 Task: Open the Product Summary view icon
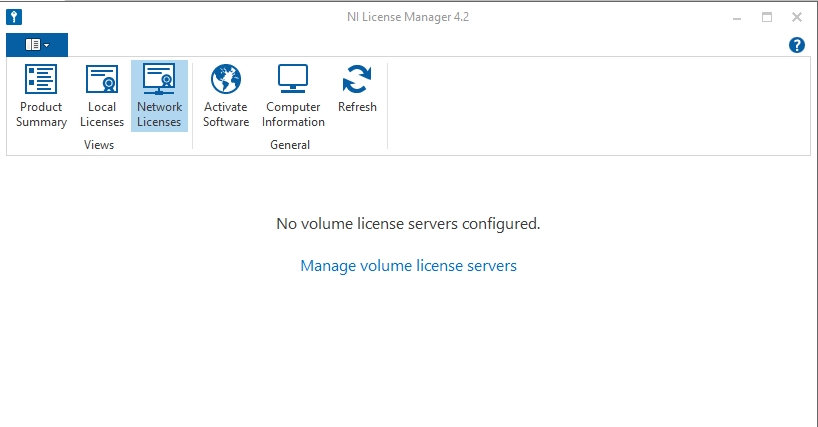click(41, 79)
